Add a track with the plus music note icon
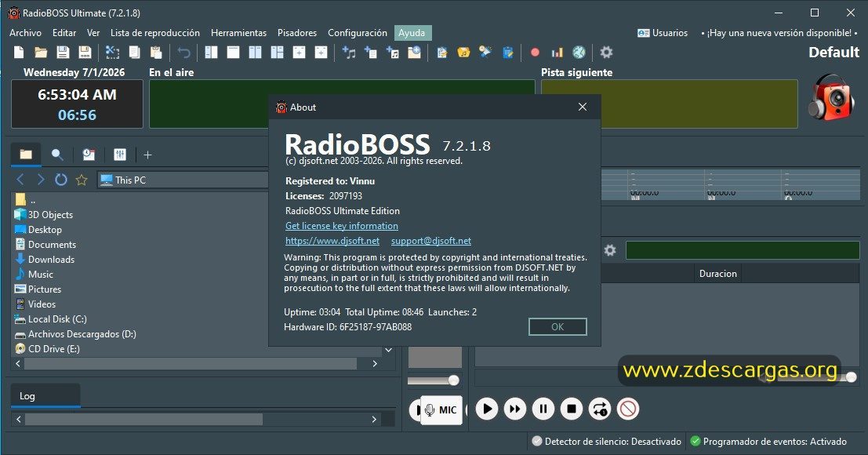This screenshot has height=455, width=868. (349, 53)
